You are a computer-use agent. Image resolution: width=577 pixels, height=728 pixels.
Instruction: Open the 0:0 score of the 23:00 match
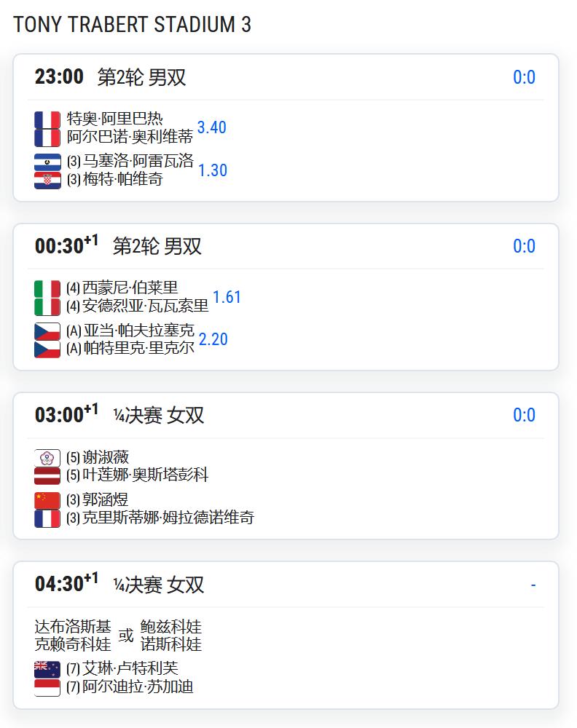[524, 77]
